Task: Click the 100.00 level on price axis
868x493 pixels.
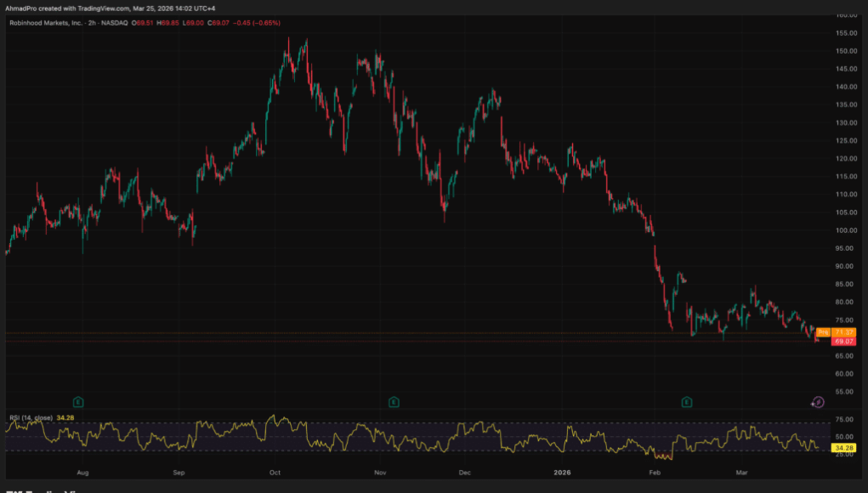Action: tap(842, 230)
